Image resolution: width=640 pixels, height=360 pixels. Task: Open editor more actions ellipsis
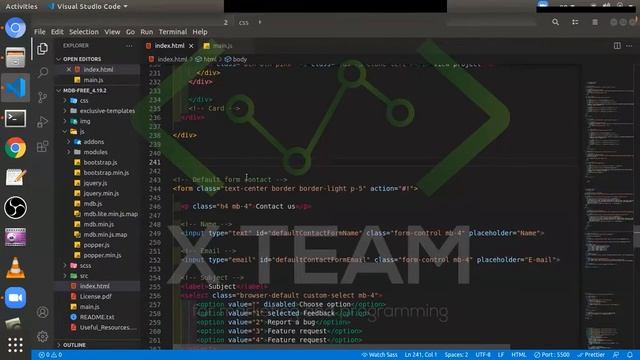pyautogui.click(x=629, y=46)
